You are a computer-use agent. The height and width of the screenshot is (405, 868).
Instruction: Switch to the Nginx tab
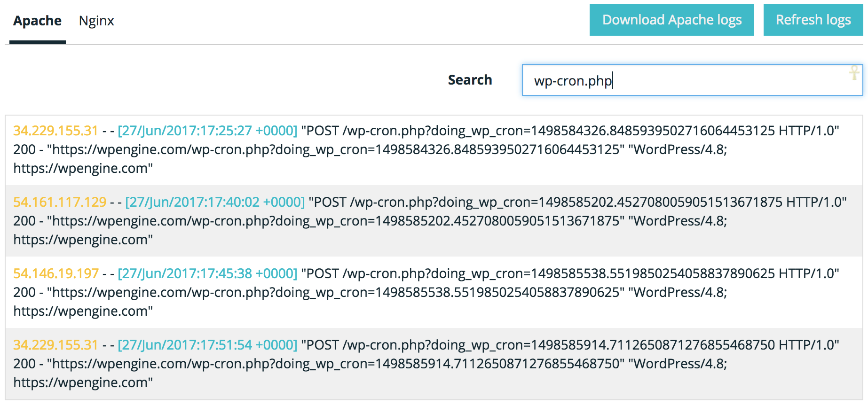tap(96, 21)
